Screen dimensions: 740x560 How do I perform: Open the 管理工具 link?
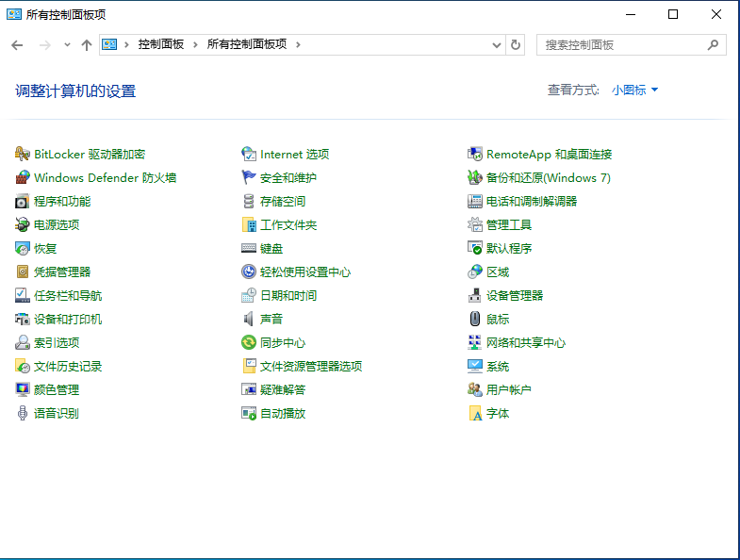[x=509, y=224]
